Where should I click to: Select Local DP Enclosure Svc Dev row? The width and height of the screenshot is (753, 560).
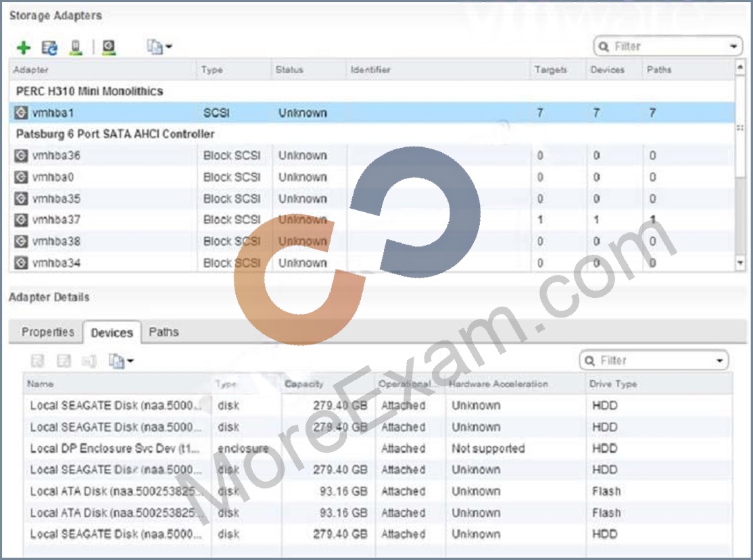pos(377,449)
